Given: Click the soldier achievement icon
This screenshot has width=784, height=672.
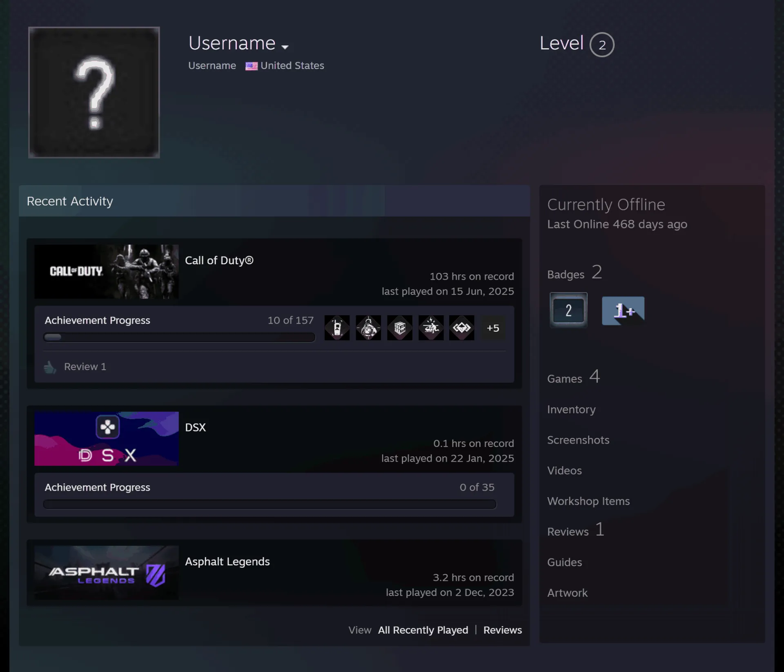Looking at the screenshot, I should pyautogui.click(x=368, y=328).
